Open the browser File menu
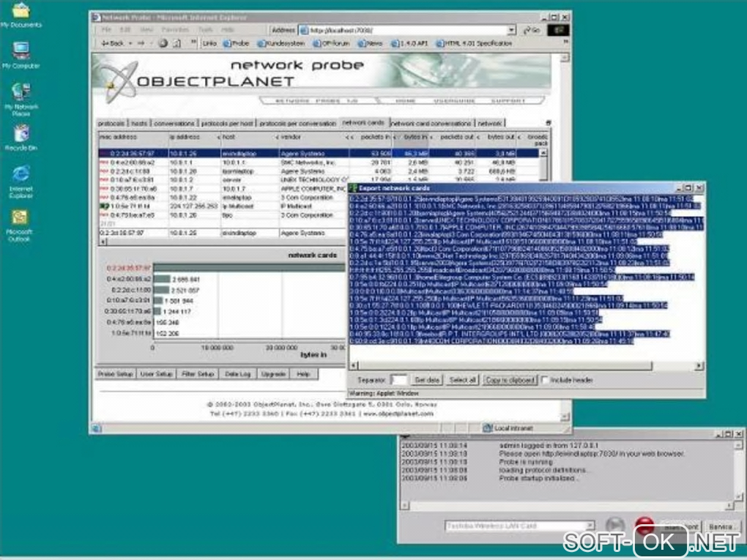Image resolution: width=747 pixels, height=560 pixels. pyautogui.click(x=106, y=30)
